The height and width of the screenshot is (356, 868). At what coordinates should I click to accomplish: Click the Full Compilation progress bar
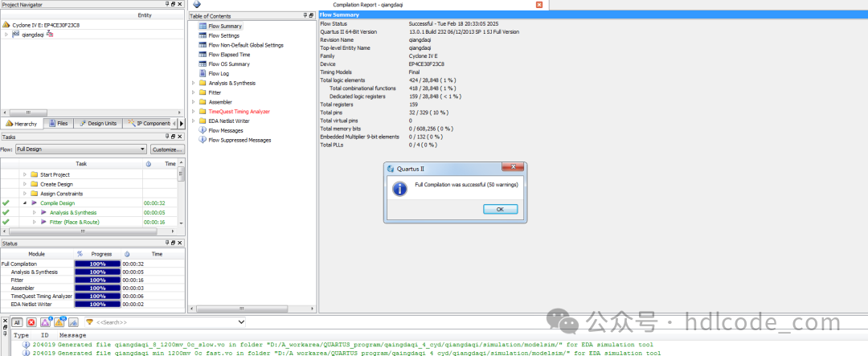coord(97,264)
